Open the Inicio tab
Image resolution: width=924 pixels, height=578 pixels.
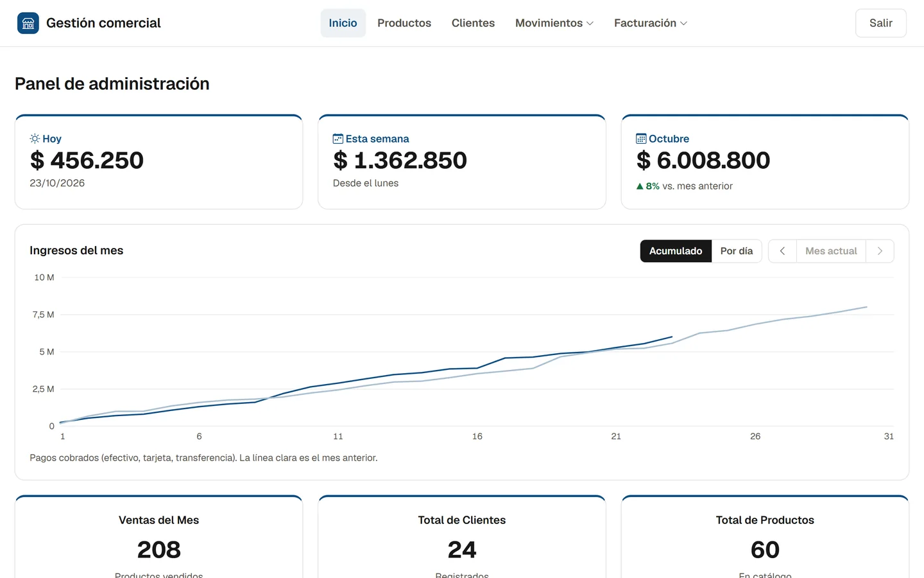tap(343, 23)
